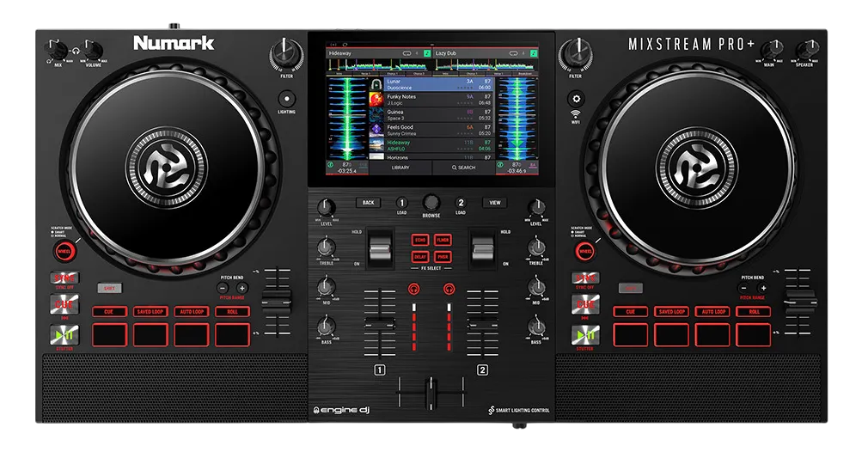This screenshot has height=452, width=868.
Task: Select CUE pad mode on deck 1
Action: pyautogui.click(x=109, y=311)
